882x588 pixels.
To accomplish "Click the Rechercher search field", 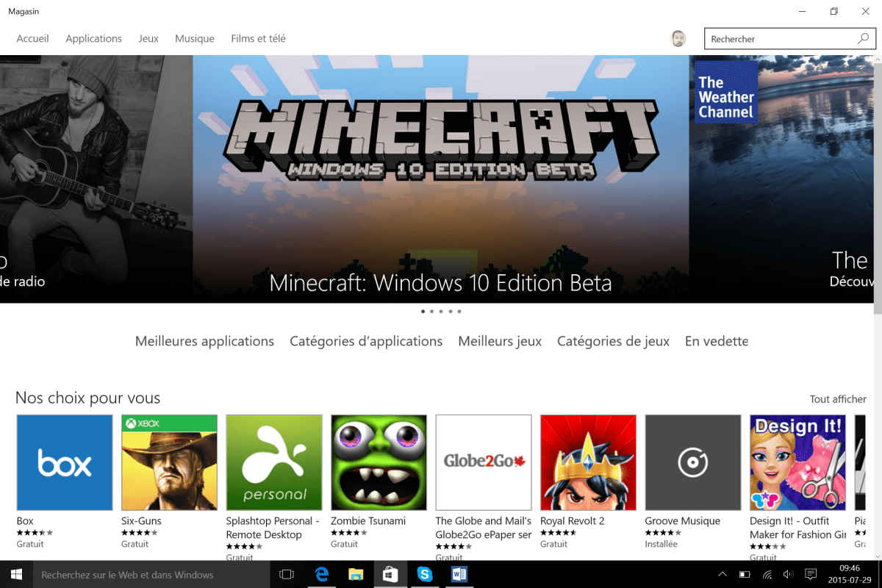I will [779, 39].
